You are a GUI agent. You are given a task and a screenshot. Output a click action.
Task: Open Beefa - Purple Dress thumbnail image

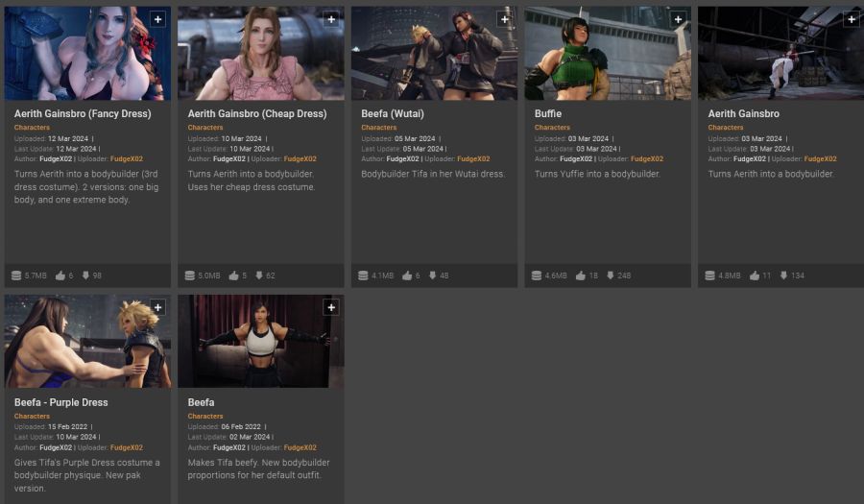tap(87, 342)
